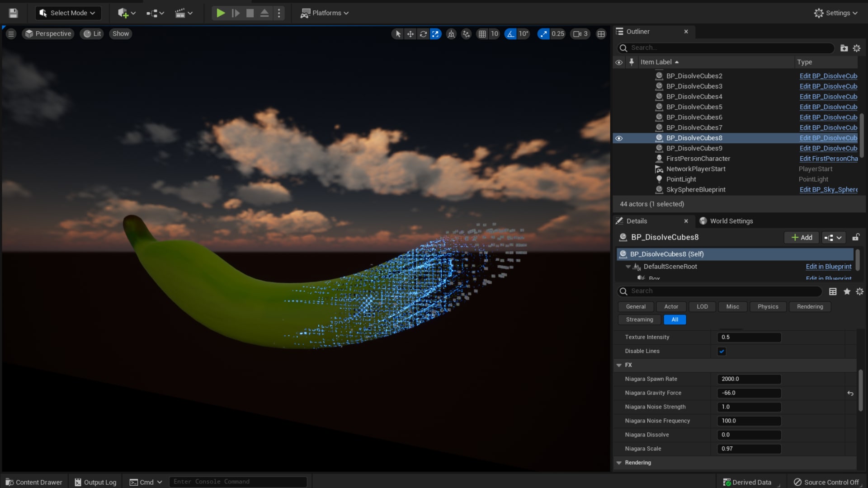Click the Niagara Spawn Rate value field
This screenshot has height=488, width=868.
(x=749, y=379)
